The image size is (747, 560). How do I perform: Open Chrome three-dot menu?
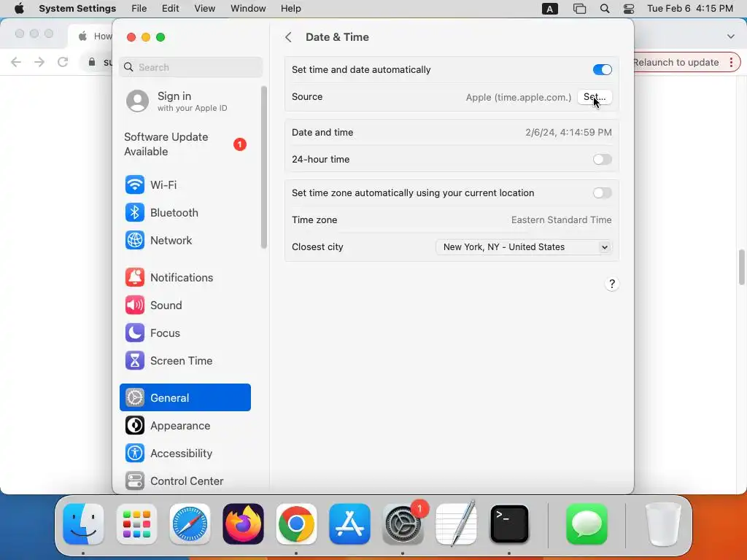tap(731, 63)
